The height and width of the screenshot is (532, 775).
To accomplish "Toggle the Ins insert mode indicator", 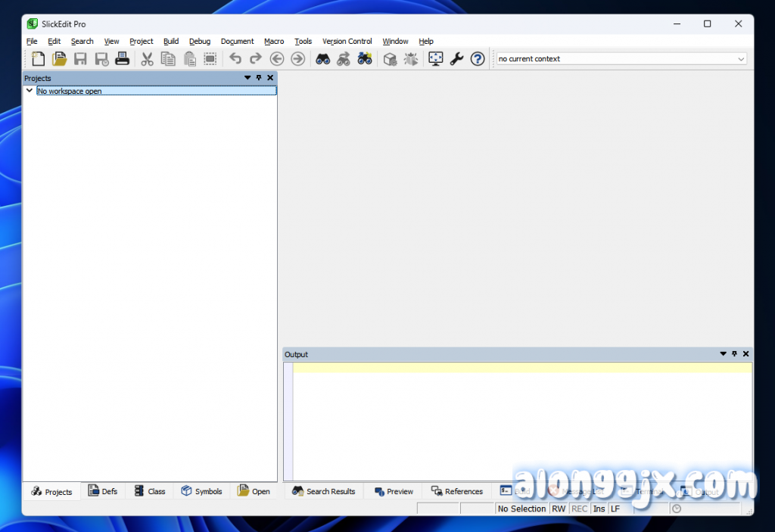I will coord(599,509).
